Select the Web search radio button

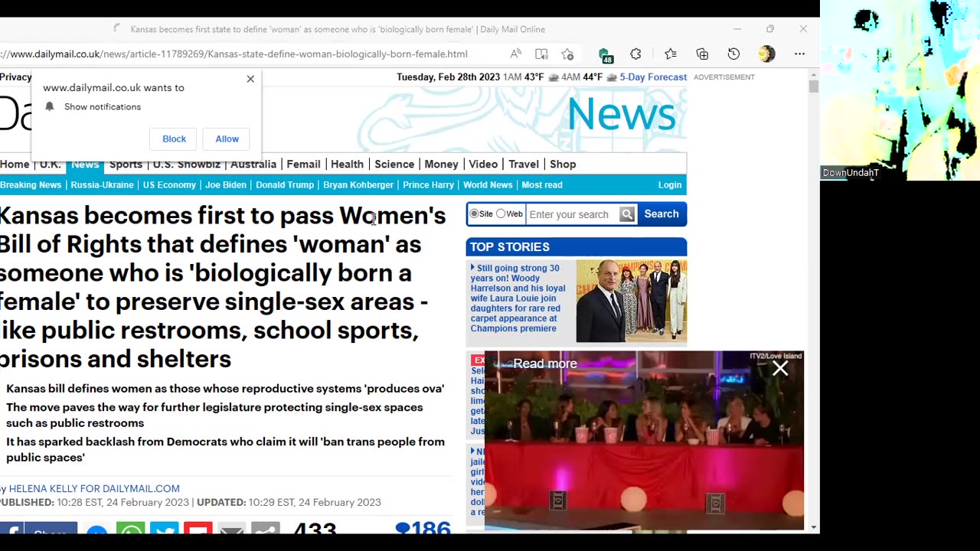(501, 214)
